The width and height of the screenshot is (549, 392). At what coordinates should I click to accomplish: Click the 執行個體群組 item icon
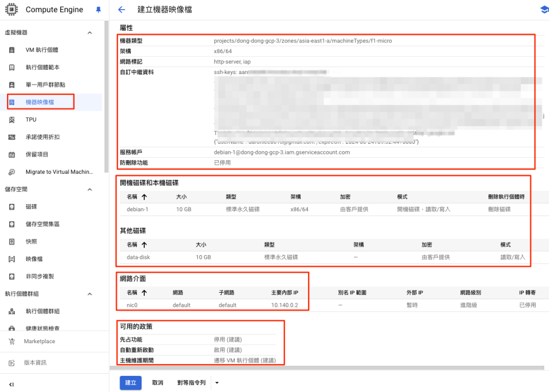coord(12,311)
